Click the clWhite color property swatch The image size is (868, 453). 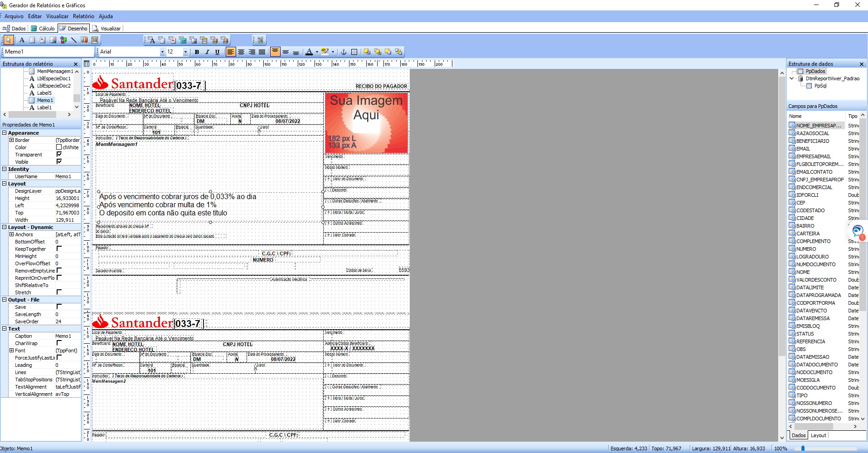[59, 147]
